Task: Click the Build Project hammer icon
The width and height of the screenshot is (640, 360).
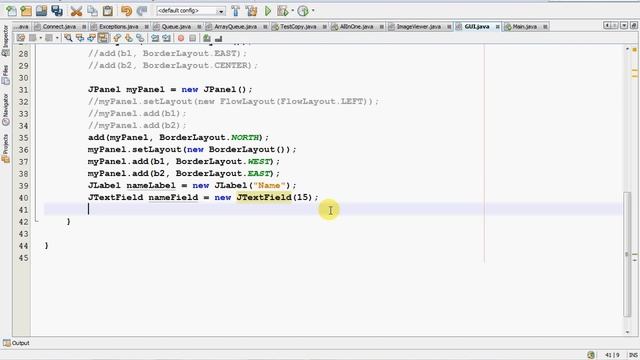Action: click(x=236, y=11)
